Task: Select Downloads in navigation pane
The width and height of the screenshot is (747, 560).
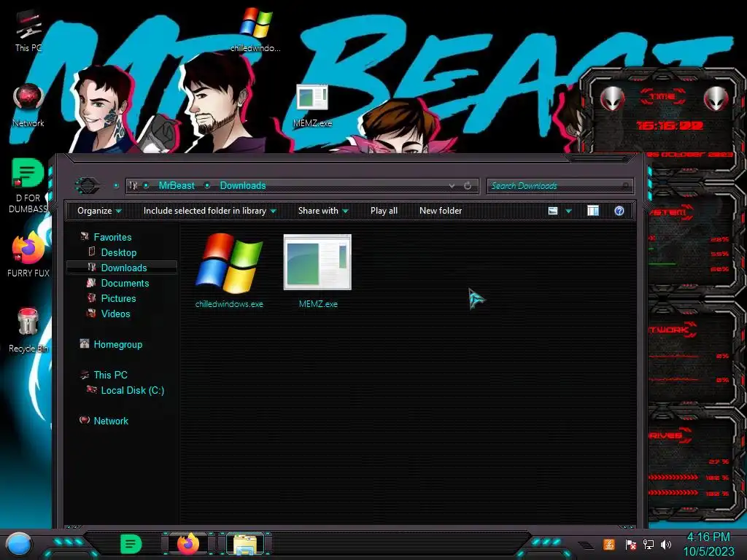Action: tap(124, 268)
